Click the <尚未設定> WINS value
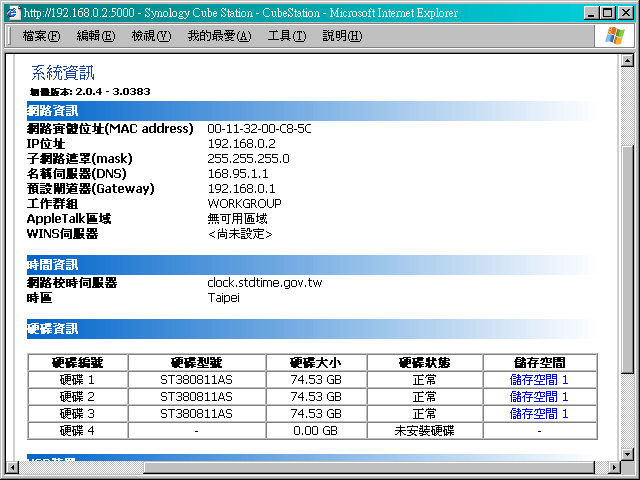The width and height of the screenshot is (640, 480). pos(240,234)
